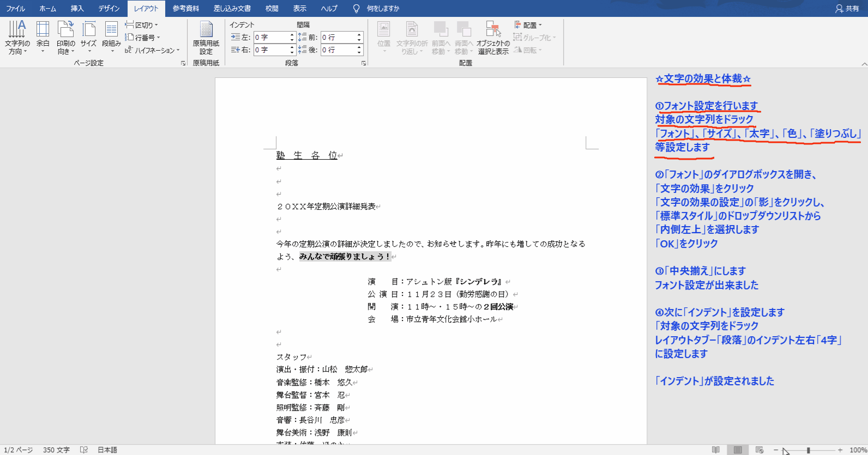Switch to the 挿入 ribbon tab
The image size is (868, 455).
77,9
